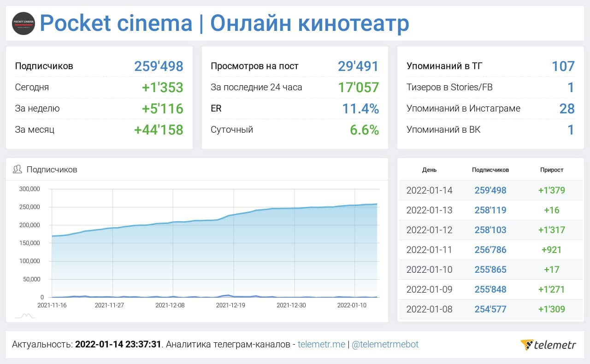Click the growth value +17

552,270
